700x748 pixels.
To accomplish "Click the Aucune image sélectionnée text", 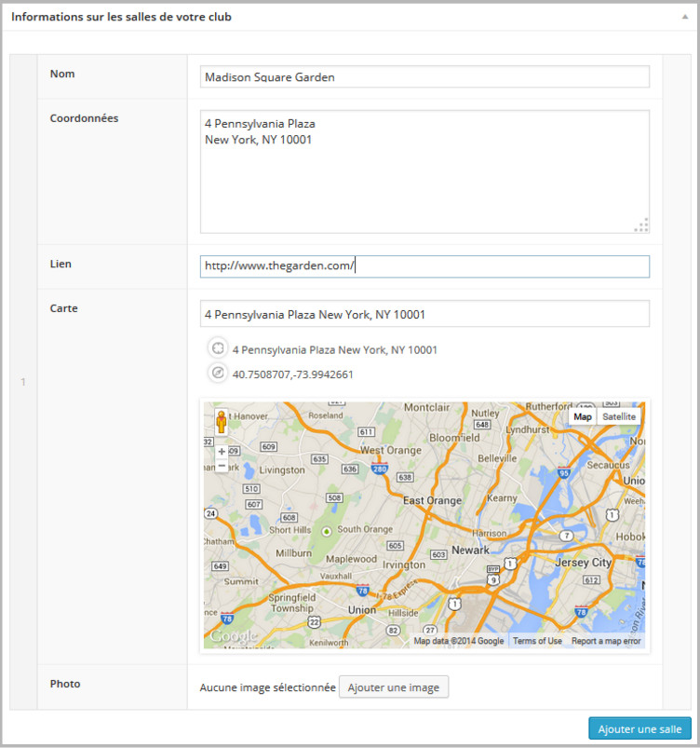I will pos(267,687).
